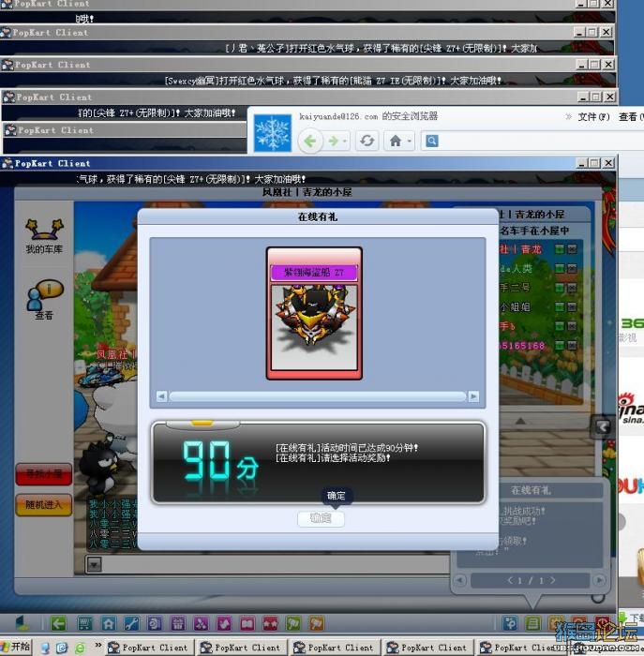
Task: Switch to second PopKart Client taskbar button
Action: 242,648
